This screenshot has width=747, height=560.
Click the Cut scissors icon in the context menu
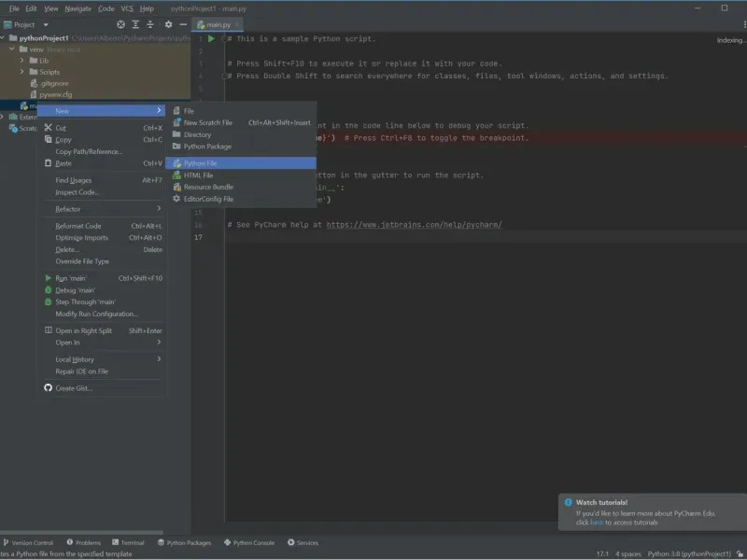[49, 128]
